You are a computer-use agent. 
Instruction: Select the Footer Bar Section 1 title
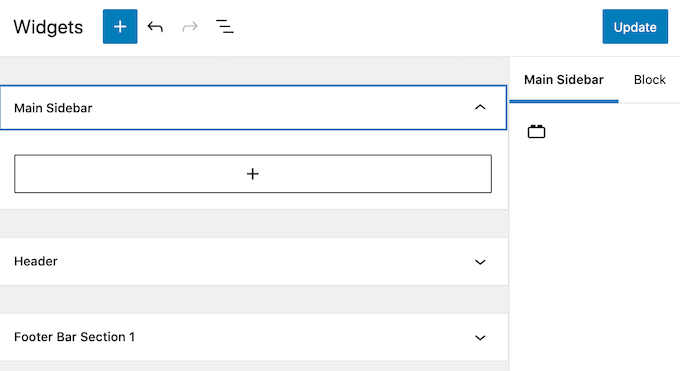click(x=74, y=337)
